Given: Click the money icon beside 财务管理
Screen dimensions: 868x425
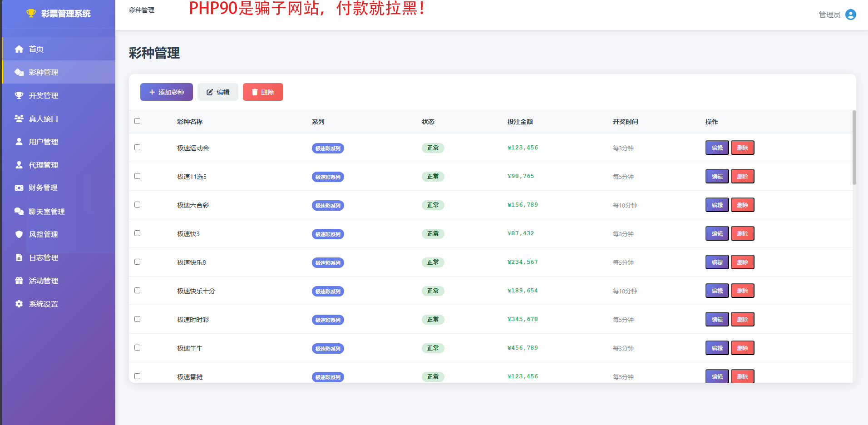Looking at the screenshot, I should 19,188.
